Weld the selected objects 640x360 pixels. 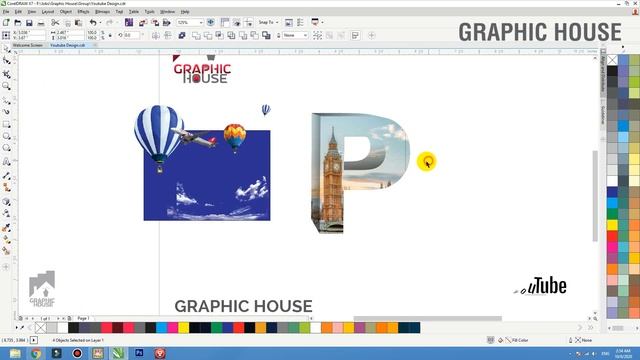(196, 36)
